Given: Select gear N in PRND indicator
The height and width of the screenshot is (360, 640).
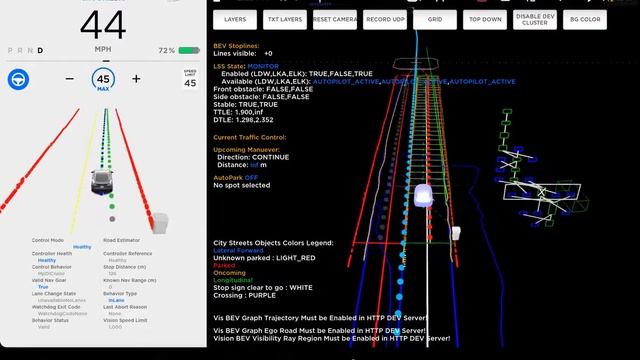Looking at the screenshot, I should pyautogui.click(x=30, y=51).
